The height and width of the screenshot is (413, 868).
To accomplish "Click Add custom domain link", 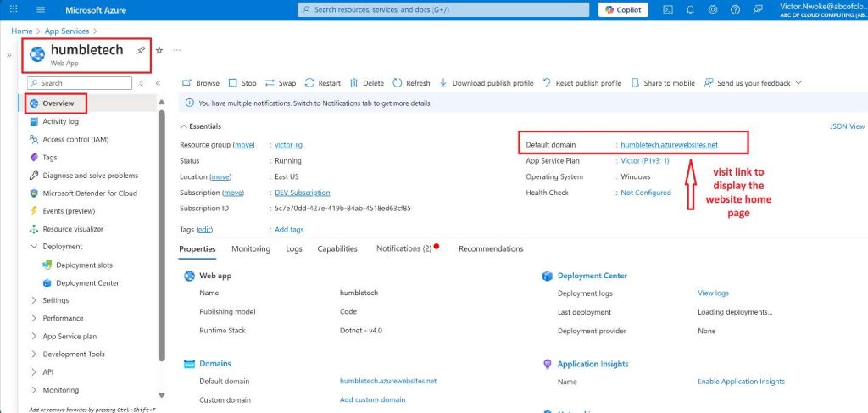I will (x=372, y=399).
